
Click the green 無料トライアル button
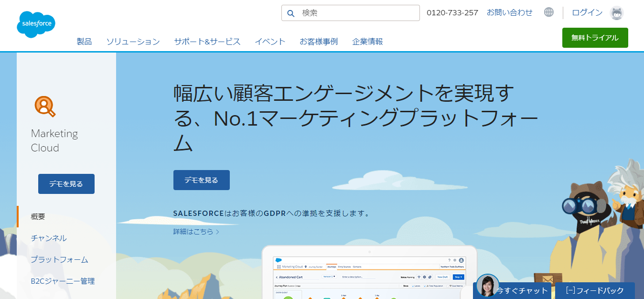click(595, 38)
